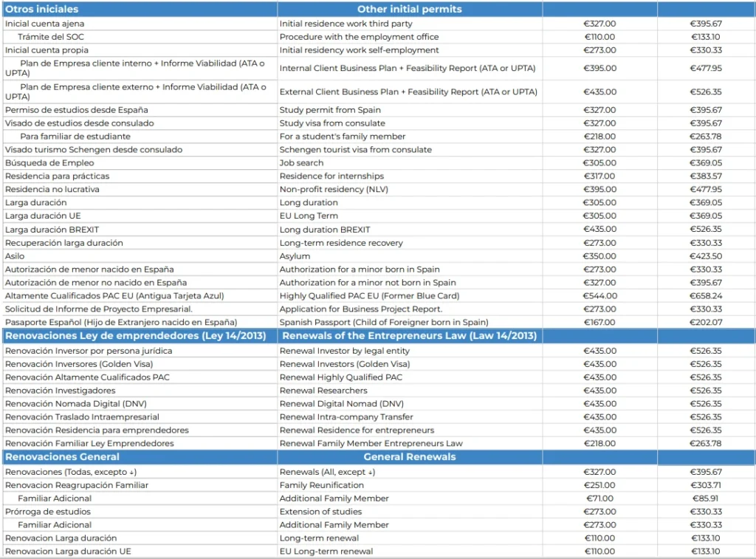The image size is (756, 559).
Task: Click 'Schengen tourist visa from consulate' text
Action: (356, 149)
